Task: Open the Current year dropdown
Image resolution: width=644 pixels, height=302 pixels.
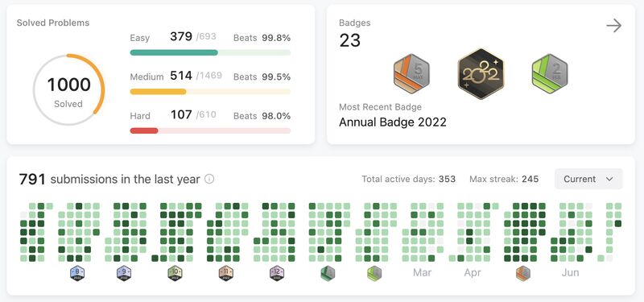Action: tap(588, 179)
